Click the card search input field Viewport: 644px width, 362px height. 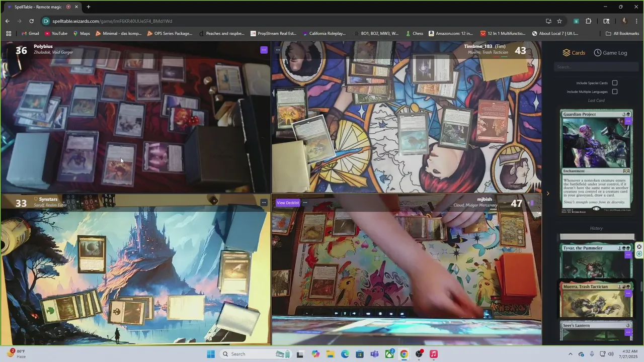click(596, 67)
